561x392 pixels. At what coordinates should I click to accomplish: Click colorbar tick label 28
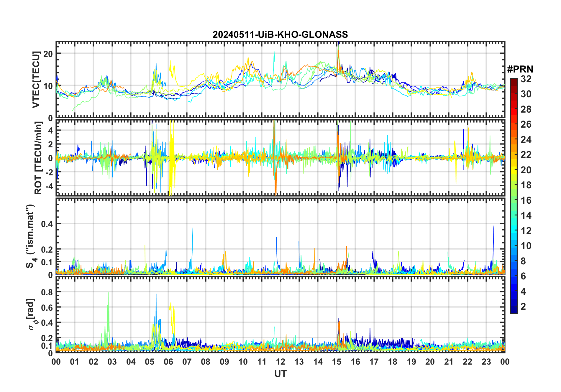pyautogui.click(x=526, y=109)
